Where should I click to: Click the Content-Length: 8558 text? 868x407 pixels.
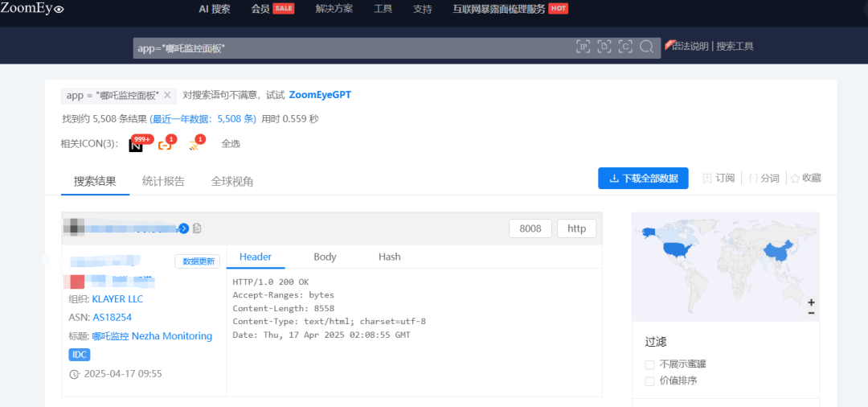click(284, 308)
